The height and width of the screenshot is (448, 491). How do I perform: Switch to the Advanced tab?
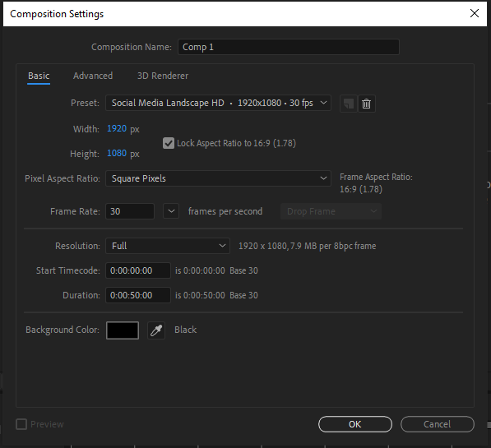point(93,76)
